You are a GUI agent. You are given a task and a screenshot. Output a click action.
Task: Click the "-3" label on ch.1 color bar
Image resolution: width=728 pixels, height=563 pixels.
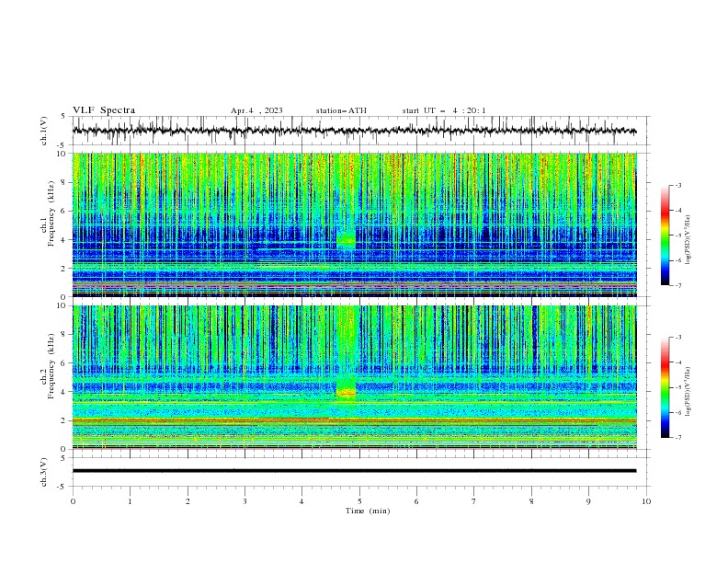677,185
